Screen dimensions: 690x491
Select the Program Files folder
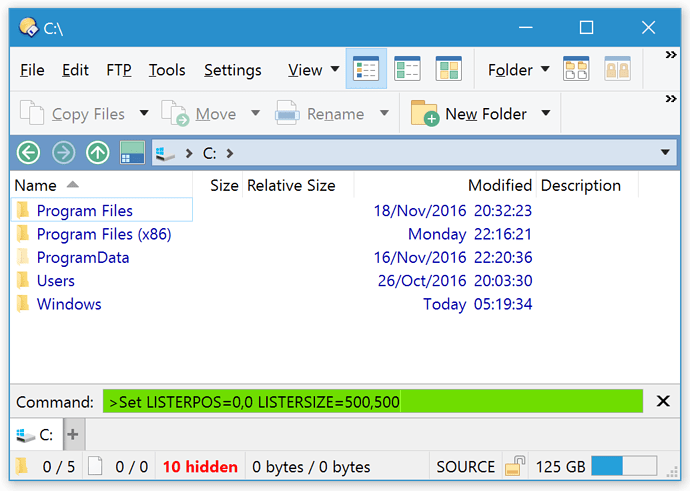tap(84, 211)
